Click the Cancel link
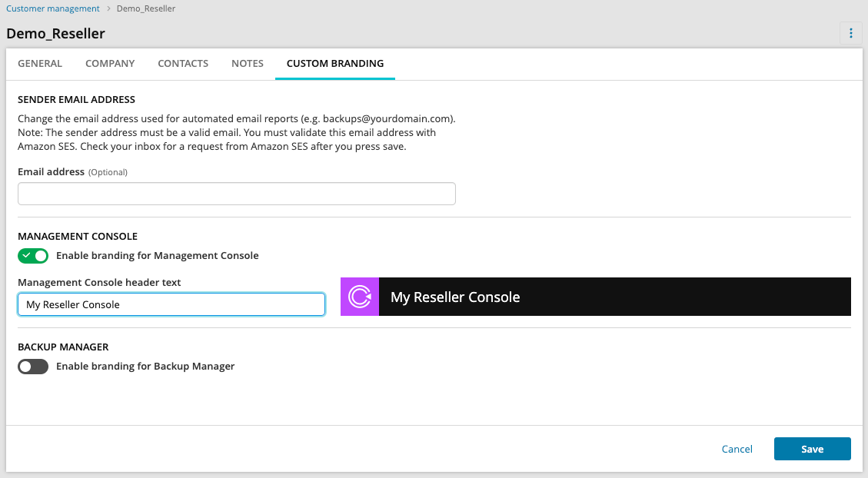The width and height of the screenshot is (868, 478). click(x=737, y=449)
